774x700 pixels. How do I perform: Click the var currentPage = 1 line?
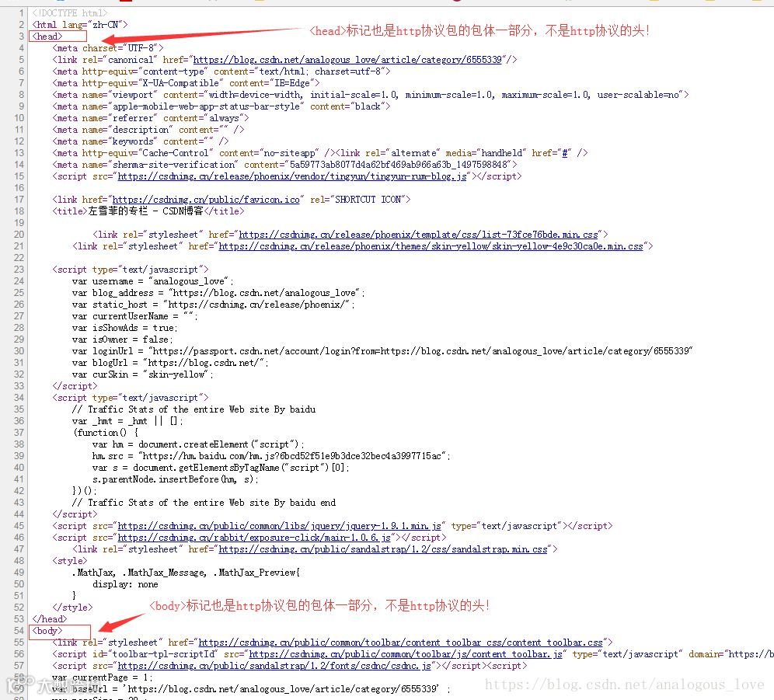(x=103, y=677)
